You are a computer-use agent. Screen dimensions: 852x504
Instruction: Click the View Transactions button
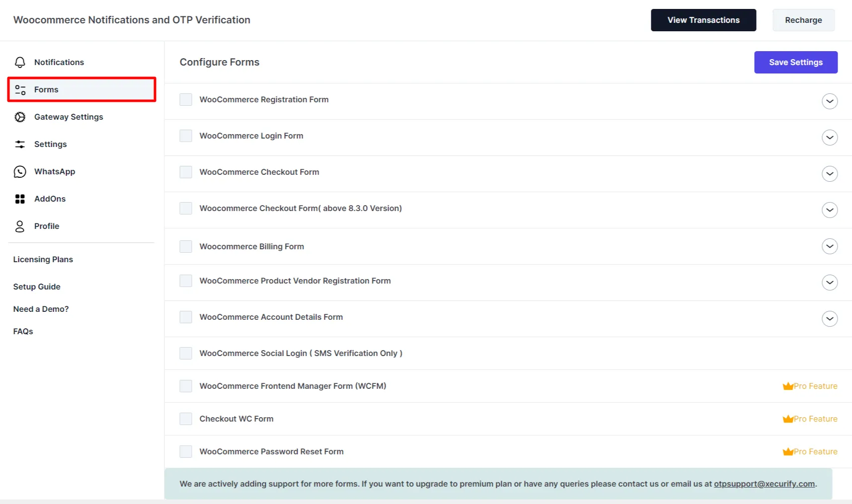703,20
